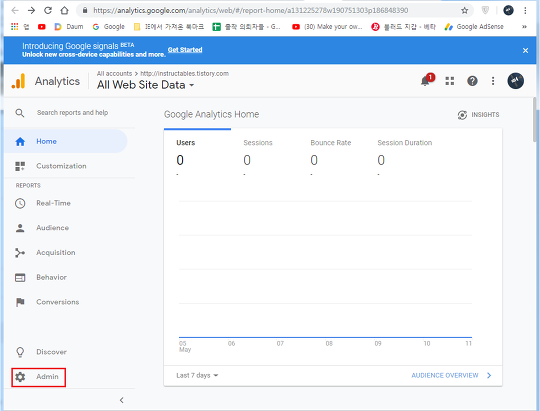
Task: Click the page vertical scrollbar
Action: click(535, 119)
